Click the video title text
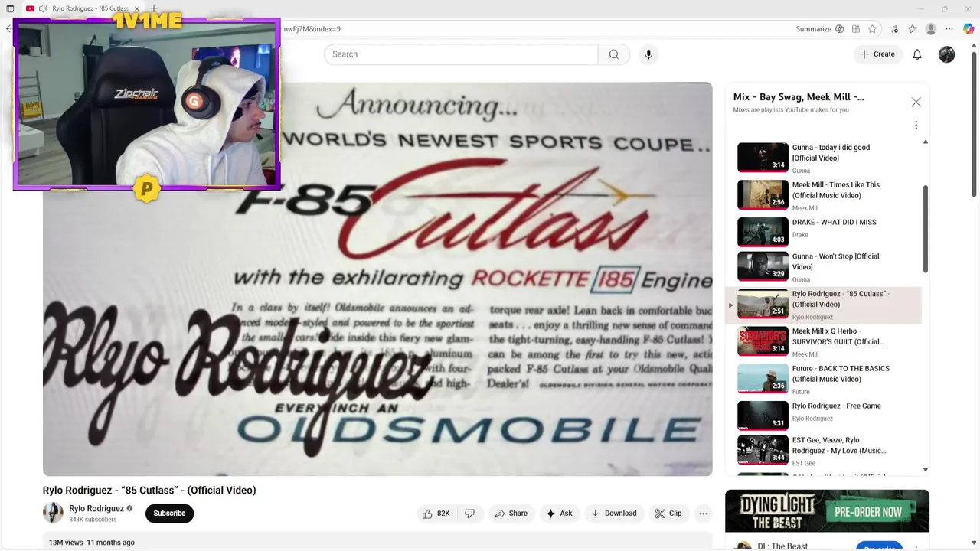 149,491
